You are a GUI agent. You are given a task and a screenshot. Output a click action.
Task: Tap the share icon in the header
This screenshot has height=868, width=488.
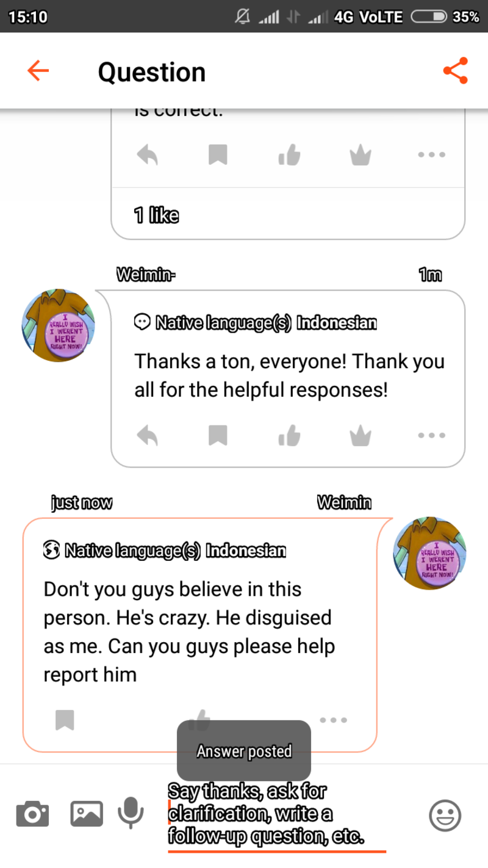[455, 71]
